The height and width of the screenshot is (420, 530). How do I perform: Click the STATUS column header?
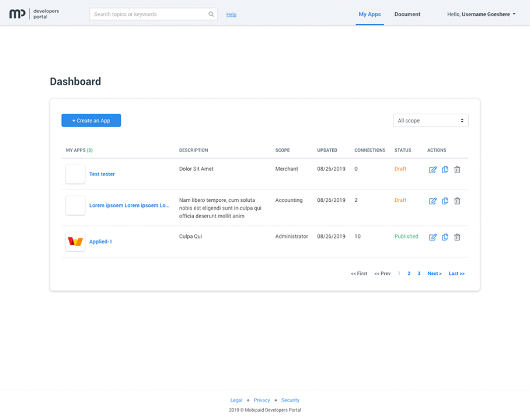coord(403,150)
